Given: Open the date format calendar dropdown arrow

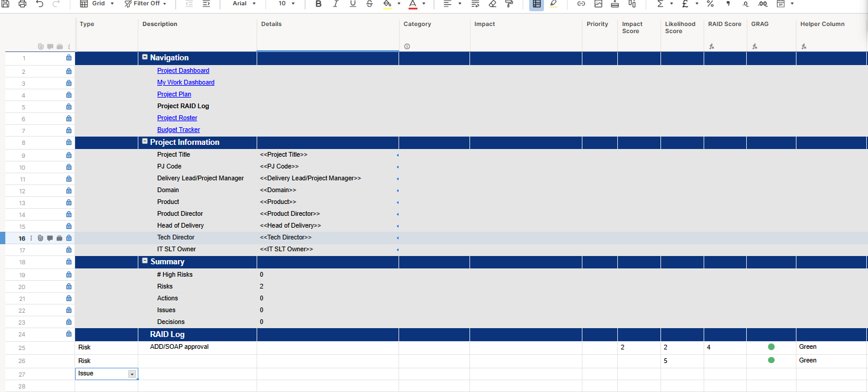Looking at the screenshot, I should point(792,4).
